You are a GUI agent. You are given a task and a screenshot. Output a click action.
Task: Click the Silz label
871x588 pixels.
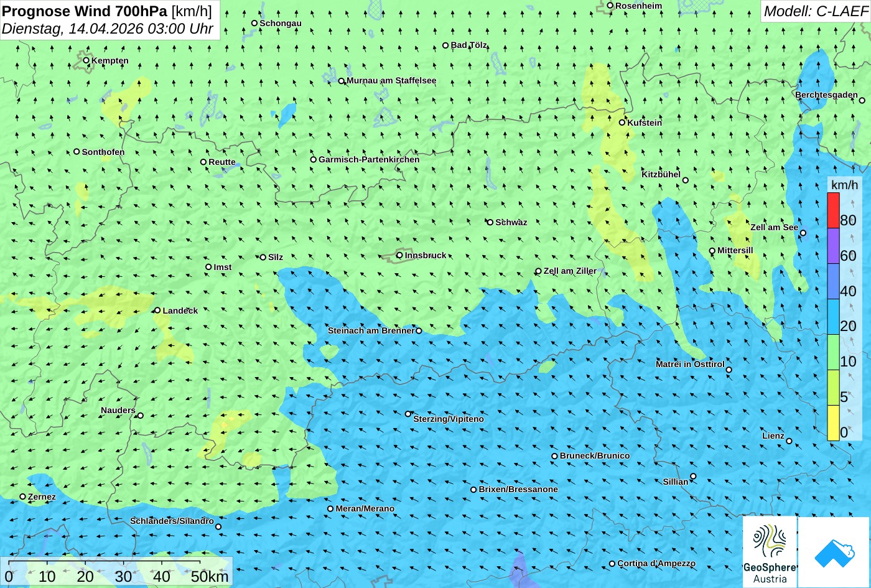276,257
